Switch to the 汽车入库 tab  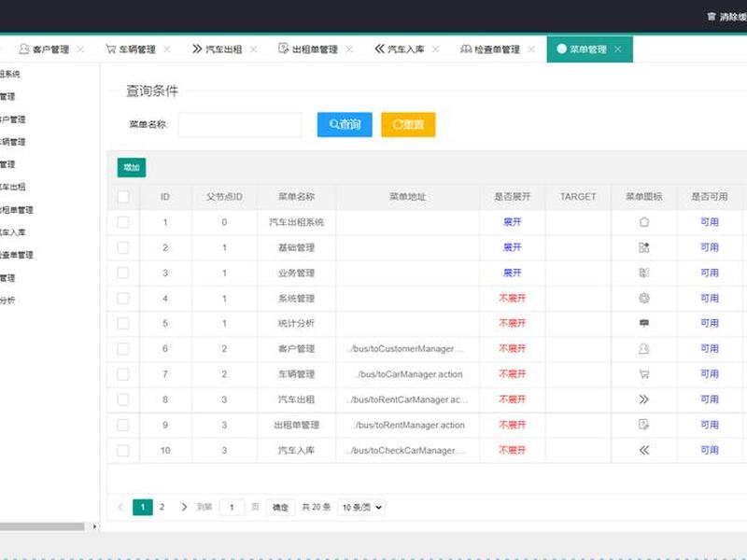click(x=406, y=49)
